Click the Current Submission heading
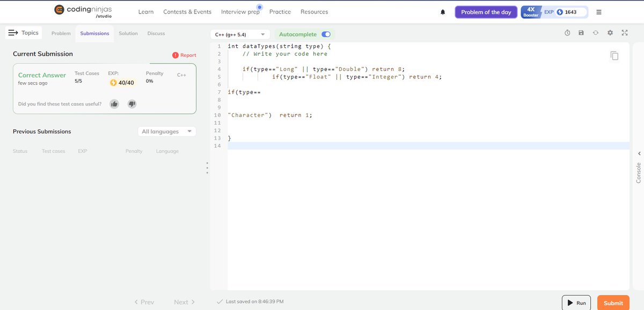 pos(43,54)
